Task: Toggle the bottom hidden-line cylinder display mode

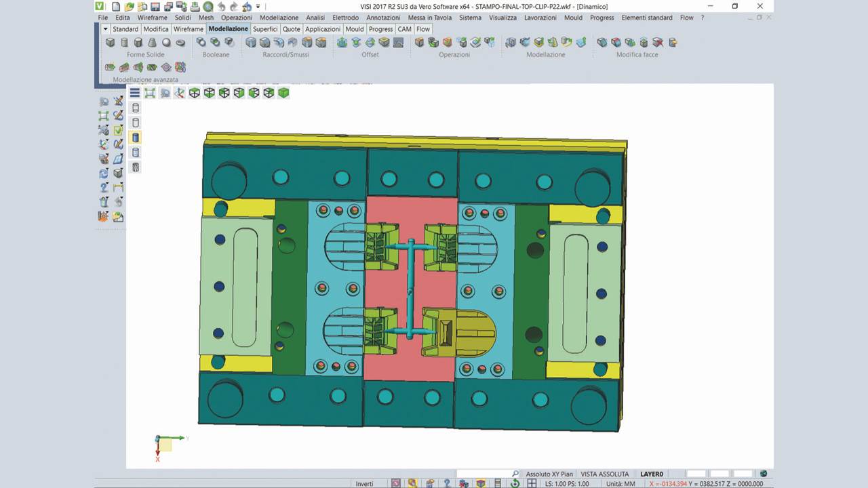Action: pyautogui.click(x=136, y=167)
